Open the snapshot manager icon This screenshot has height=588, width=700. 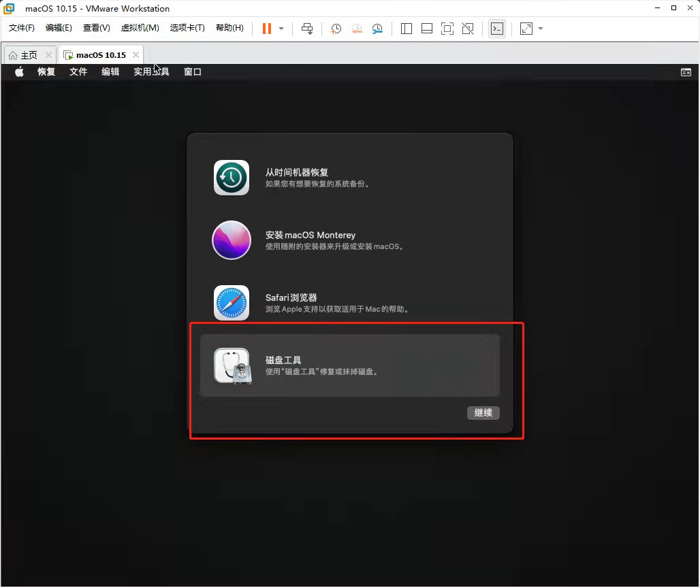point(377,29)
